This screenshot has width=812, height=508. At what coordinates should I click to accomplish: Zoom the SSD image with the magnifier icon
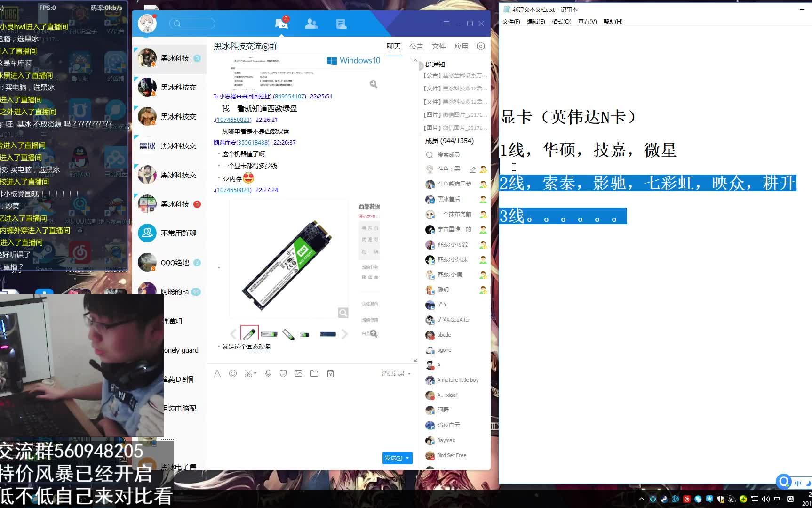343,313
